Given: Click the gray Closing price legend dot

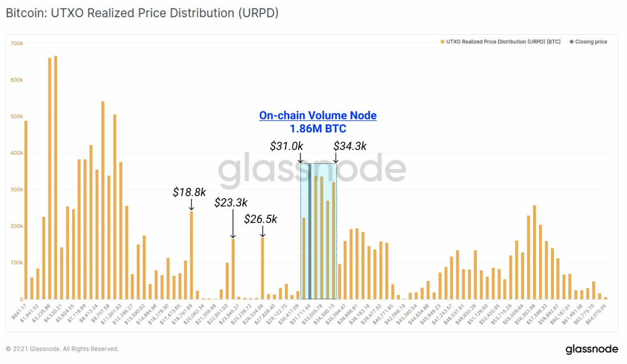Looking at the screenshot, I should [572, 42].
